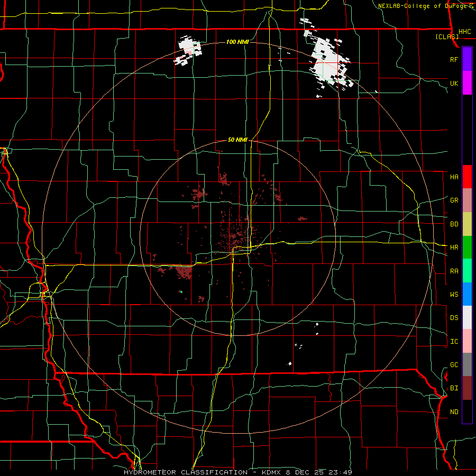
Task: Click the GC legend label
Action: point(454,365)
